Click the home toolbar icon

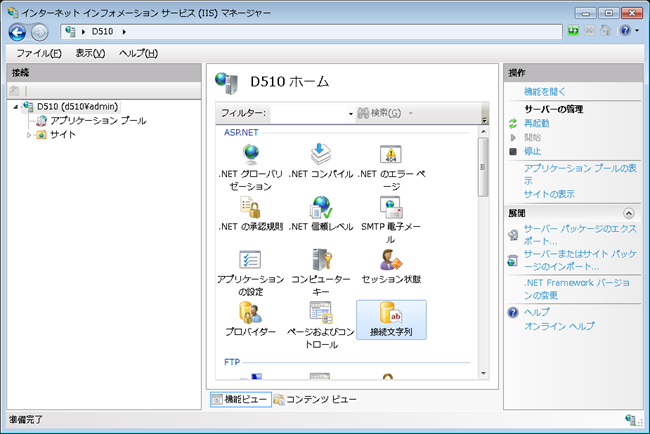pos(606,31)
